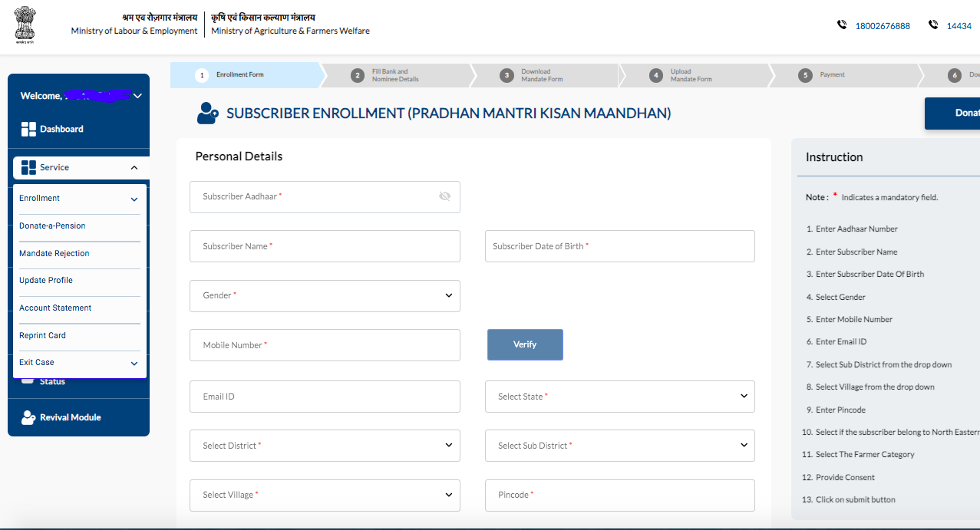The width and height of the screenshot is (980, 530).
Task: Toggle the Aadhaar visibility eye icon
Action: tap(444, 196)
